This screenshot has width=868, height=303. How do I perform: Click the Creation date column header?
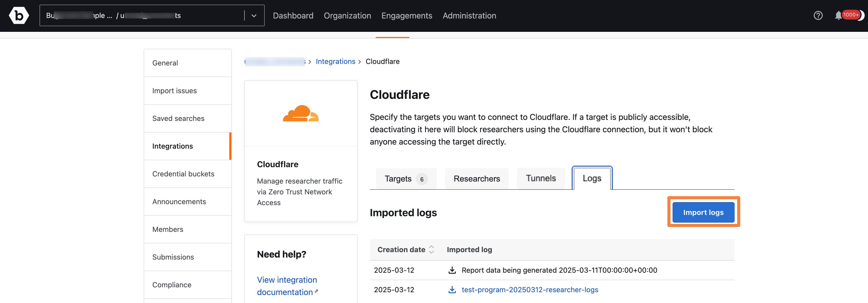point(401,250)
